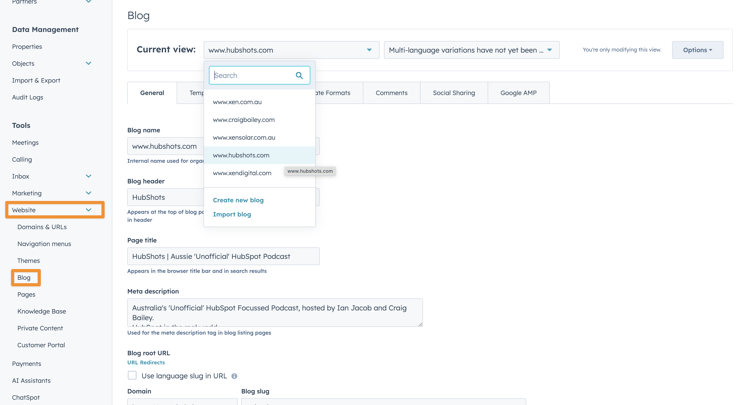Open the Options dropdown button
The width and height of the screenshot is (740, 405).
coord(698,50)
